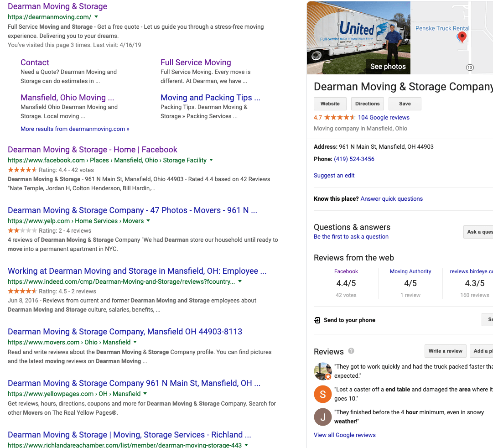Open the Richland chamber Moving, Storage Services result
Screen dimensions: 493x448
[x=130, y=435]
